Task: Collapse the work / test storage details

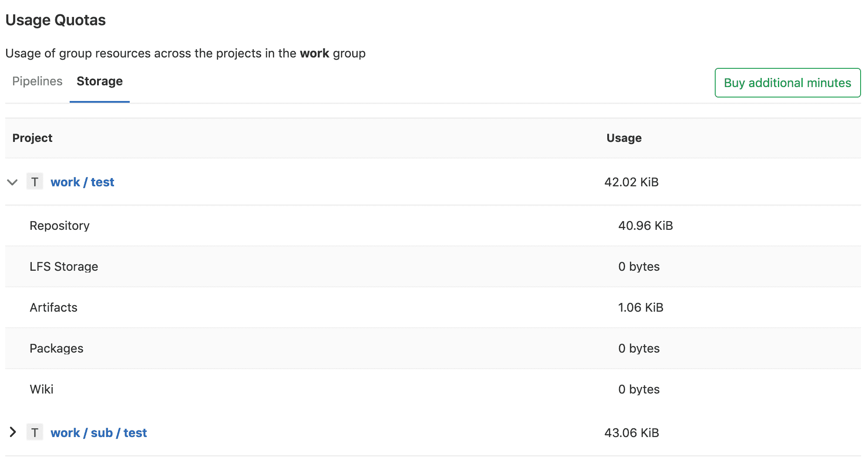Action: [12, 182]
